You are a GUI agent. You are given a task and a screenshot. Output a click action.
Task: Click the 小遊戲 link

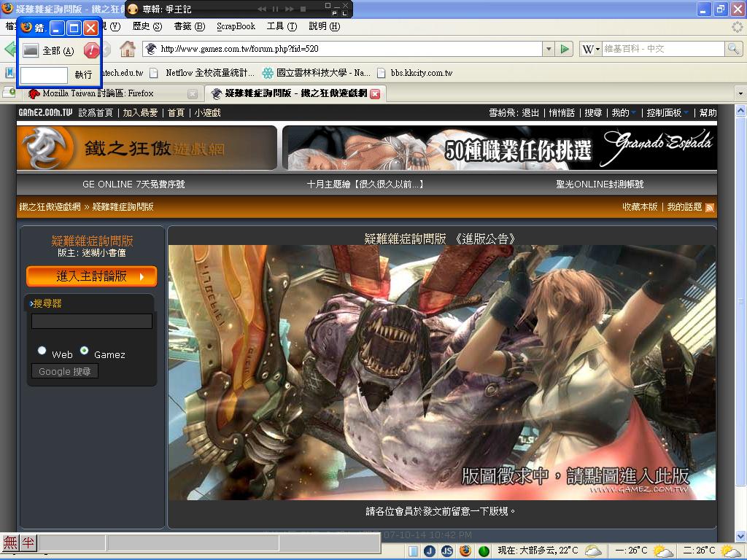pos(207,113)
